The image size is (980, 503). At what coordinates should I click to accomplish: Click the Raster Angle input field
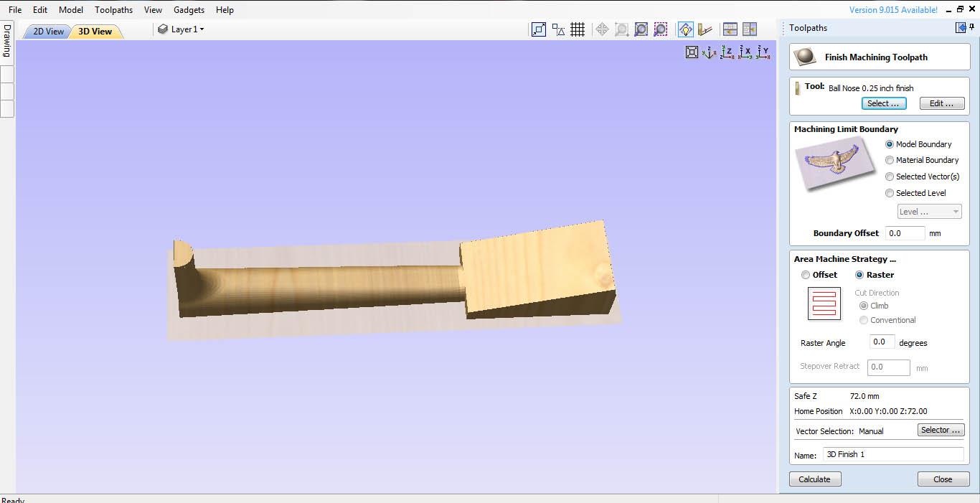882,342
